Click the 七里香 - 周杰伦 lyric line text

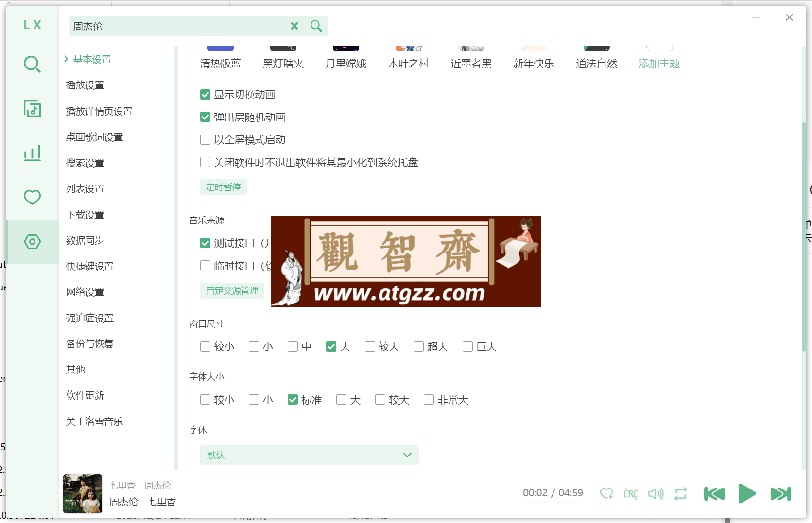140,485
